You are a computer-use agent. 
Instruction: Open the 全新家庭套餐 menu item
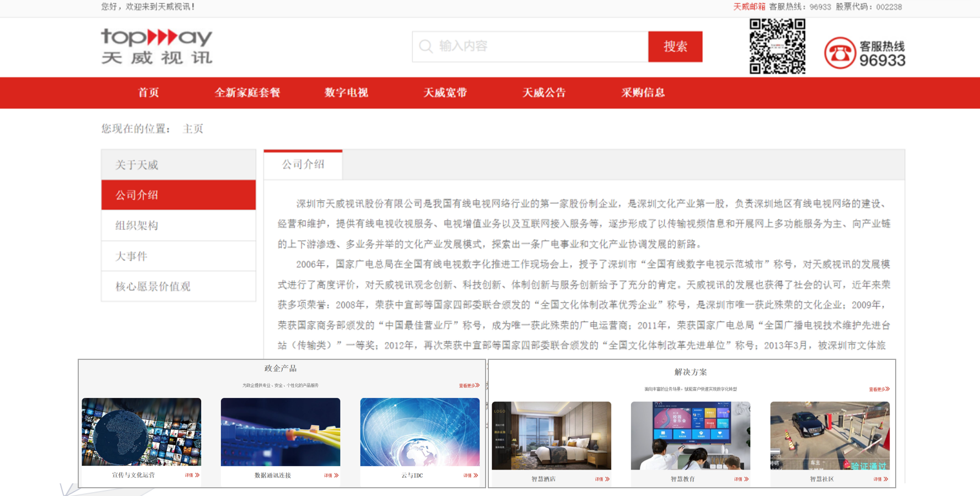247,93
